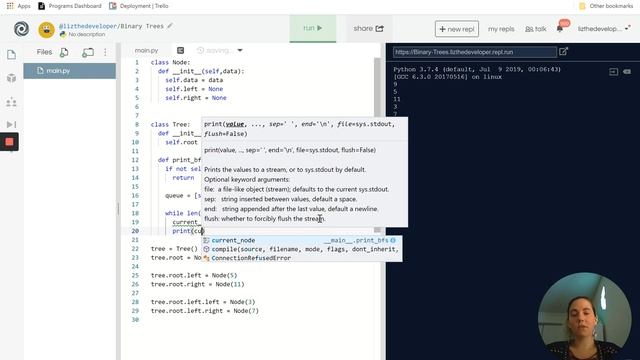
Task: Open the Other bookmarks folder
Action: [606, 6]
